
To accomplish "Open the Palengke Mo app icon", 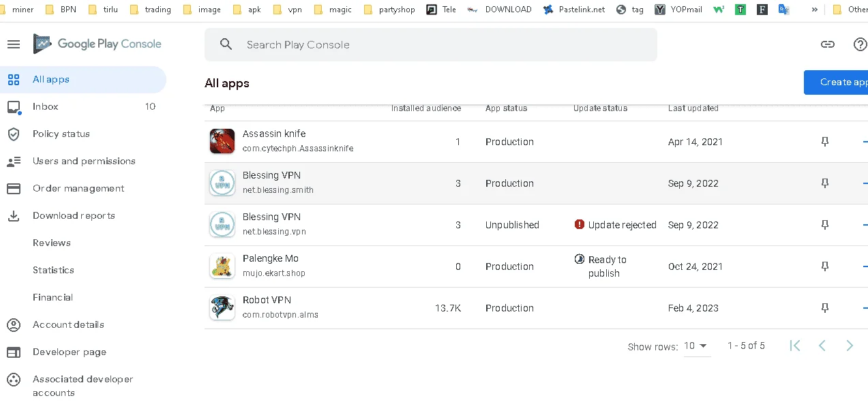I will tap(222, 266).
